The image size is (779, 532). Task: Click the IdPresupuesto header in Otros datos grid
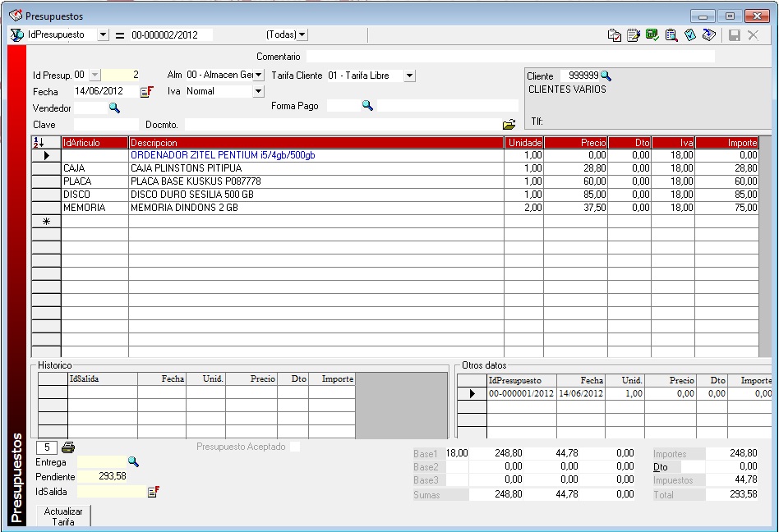(x=521, y=381)
